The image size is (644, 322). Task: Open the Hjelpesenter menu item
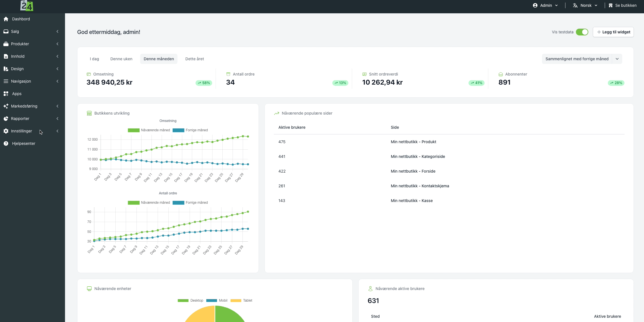click(x=32, y=143)
